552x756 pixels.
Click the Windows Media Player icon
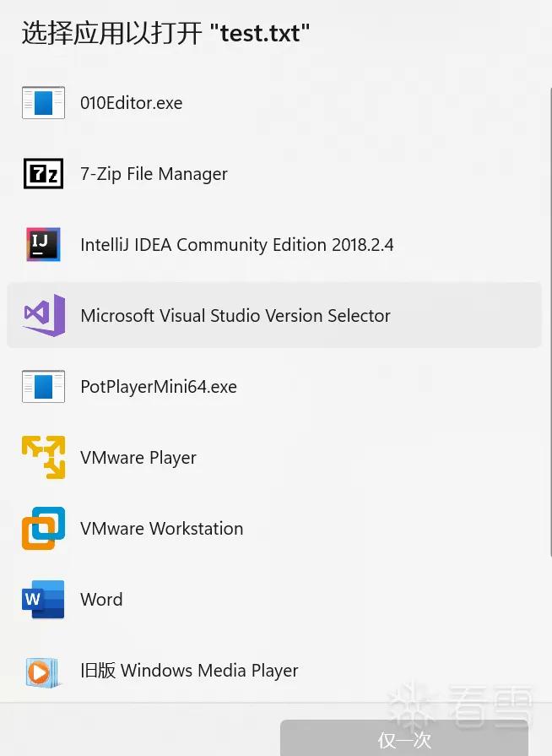[x=42, y=672]
